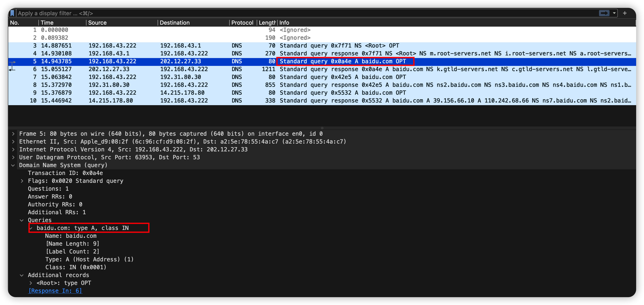
Task: Expand Internet Protocol Version 4 section
Action: coord(13,150)
